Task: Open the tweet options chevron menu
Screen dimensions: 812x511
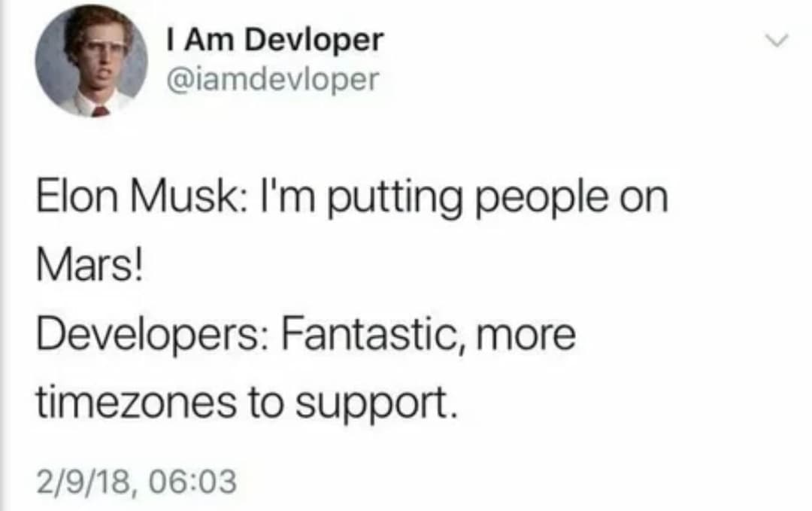Action: (x=776, y=40)
